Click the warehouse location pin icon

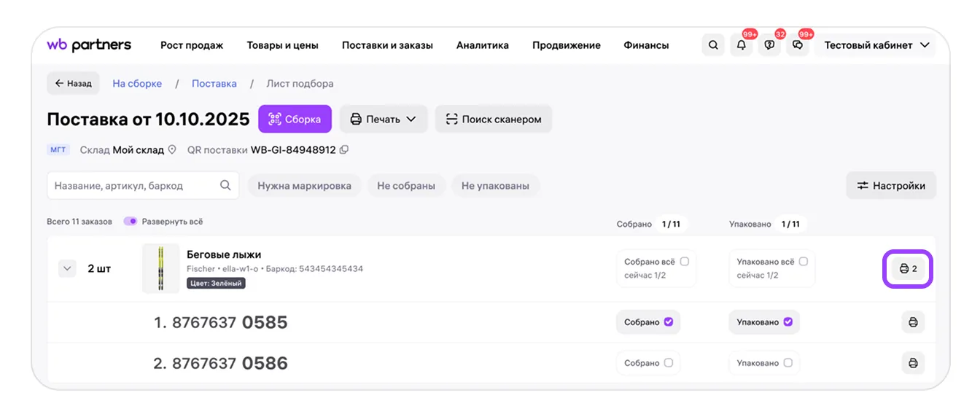coord(172,150)
